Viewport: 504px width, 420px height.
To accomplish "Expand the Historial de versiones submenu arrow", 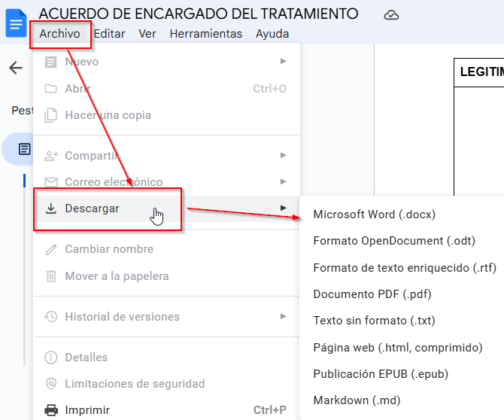I will (x=284, y=316).
